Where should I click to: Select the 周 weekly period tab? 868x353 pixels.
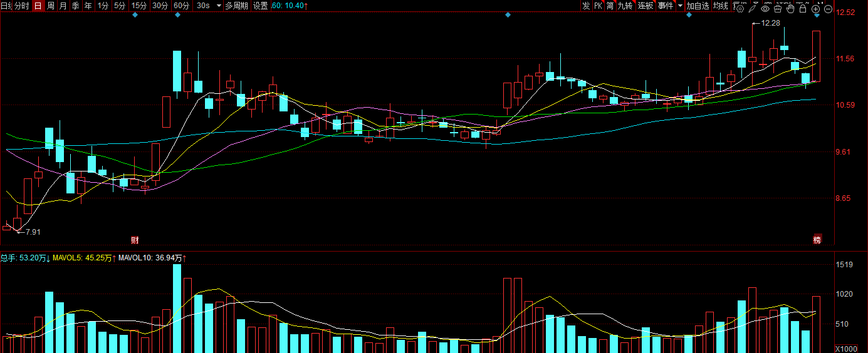[x=50, y=6]
